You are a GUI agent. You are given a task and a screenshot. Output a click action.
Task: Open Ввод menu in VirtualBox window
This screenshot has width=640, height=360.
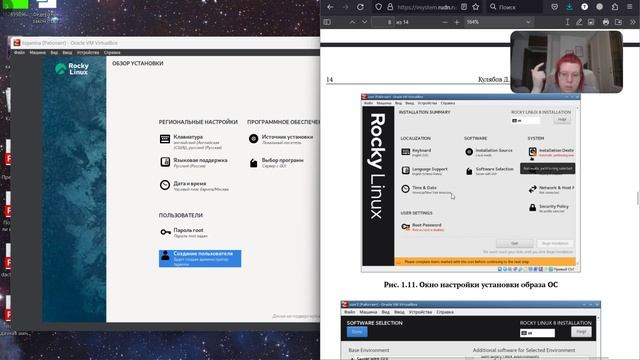click(x=67, y=53)
